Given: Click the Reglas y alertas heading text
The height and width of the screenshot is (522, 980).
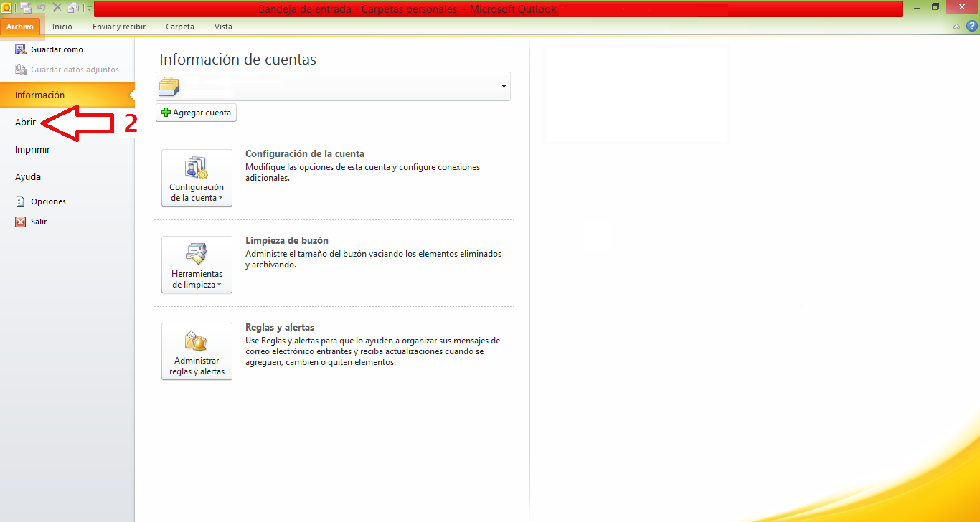Looking at the screenshot, I should [x=280, y=327].
